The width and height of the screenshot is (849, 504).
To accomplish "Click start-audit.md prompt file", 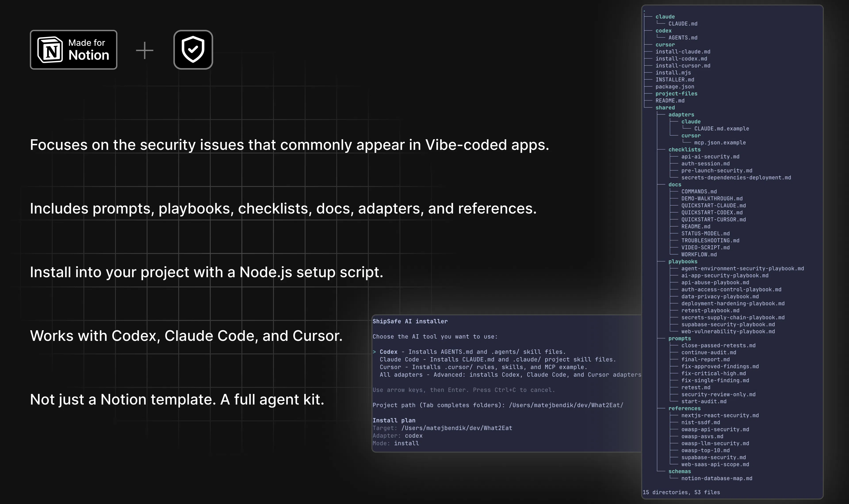I will (704, 401).
